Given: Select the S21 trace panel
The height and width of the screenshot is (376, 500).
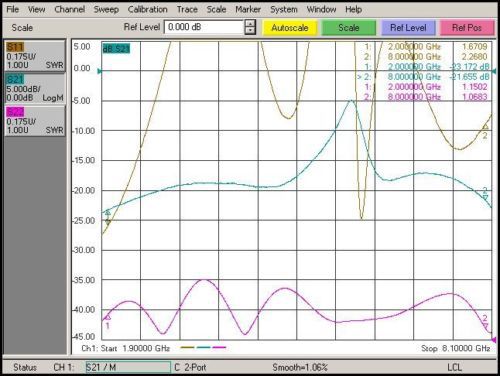Looking at the screenshot, I should [35, 89].
